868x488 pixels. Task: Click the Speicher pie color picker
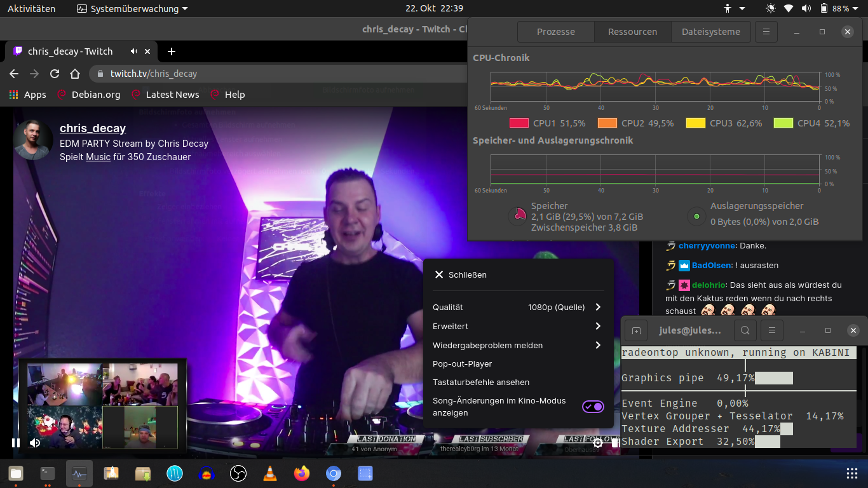click(x=519, y=217)
